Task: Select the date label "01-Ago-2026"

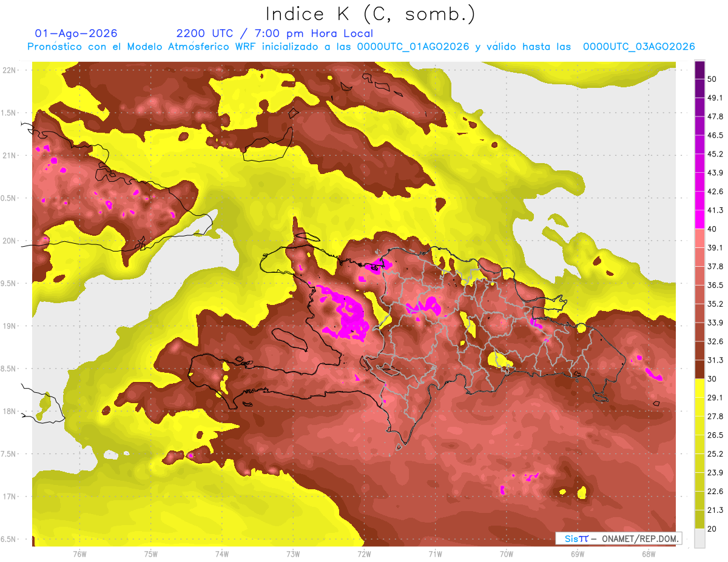Action: pyautogui.click(x=76, y=33)
